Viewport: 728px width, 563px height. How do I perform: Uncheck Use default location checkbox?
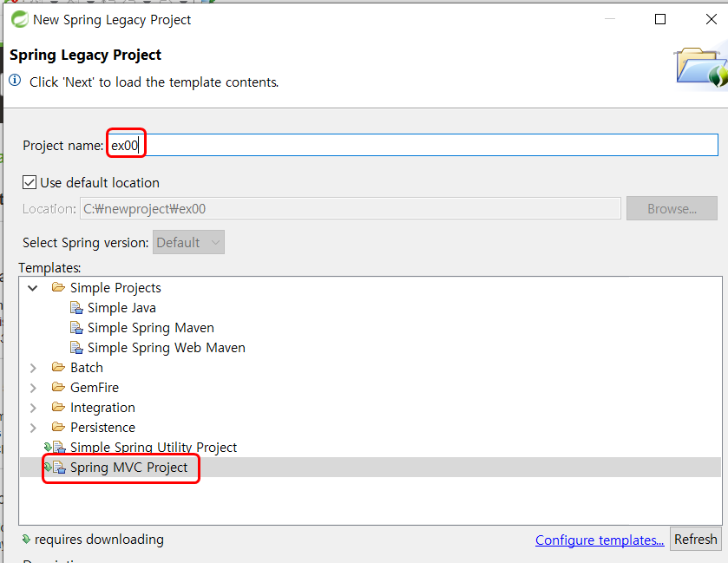click(x=30, y=182)
